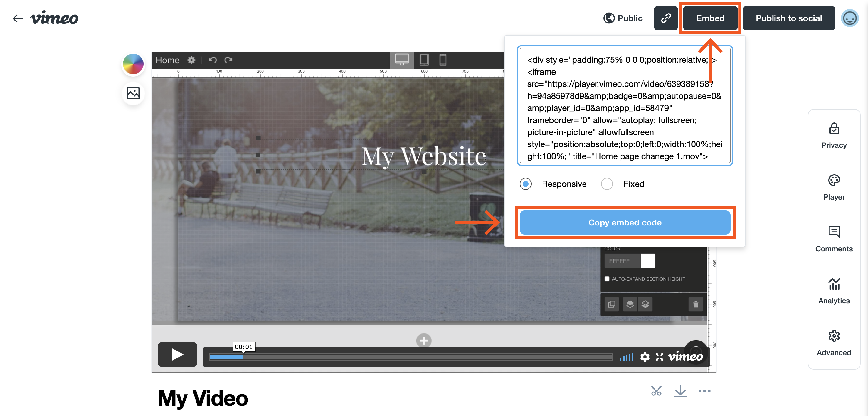868x416 pixels.
Task: Click the back arrow beside Vimeo logo
Action: [x=18, y=18]
